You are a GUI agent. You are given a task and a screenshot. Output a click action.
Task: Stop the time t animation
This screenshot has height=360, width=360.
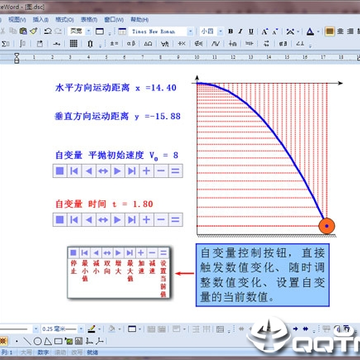[60, 220]
